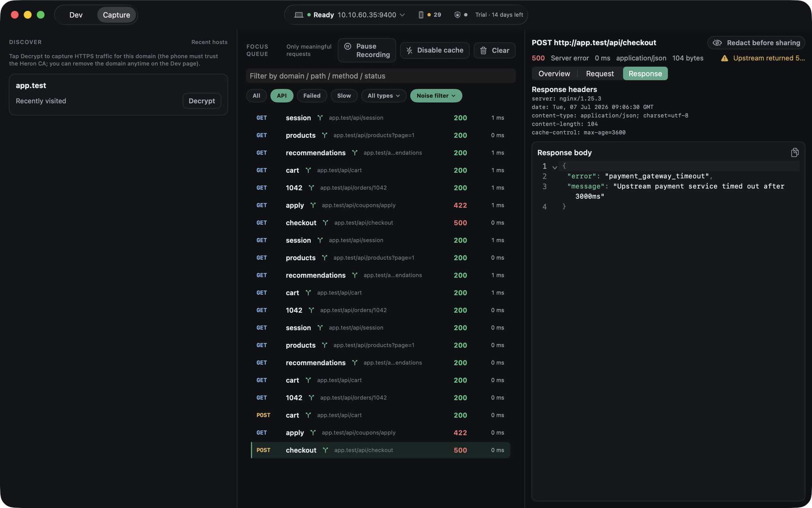The image size is (812, 508).
Task: Click 'Upstream returned 5...' warning text
Action: (769, 58)
